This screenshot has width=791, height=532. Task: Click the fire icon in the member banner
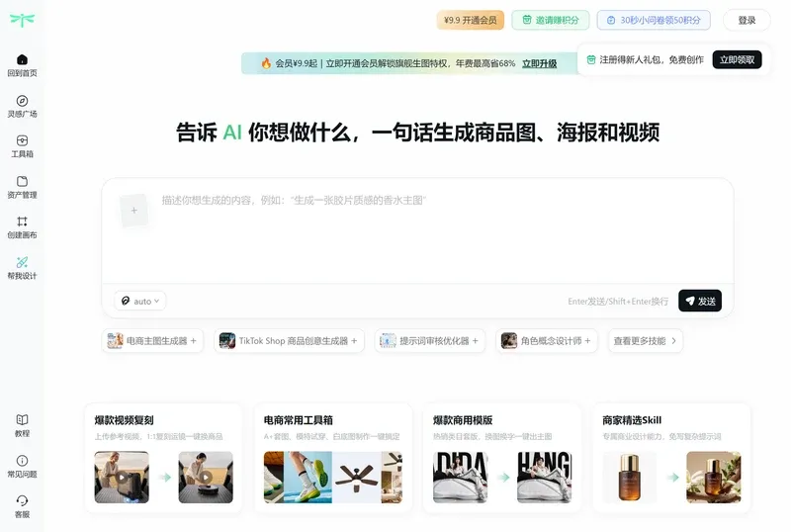[266, 63]
